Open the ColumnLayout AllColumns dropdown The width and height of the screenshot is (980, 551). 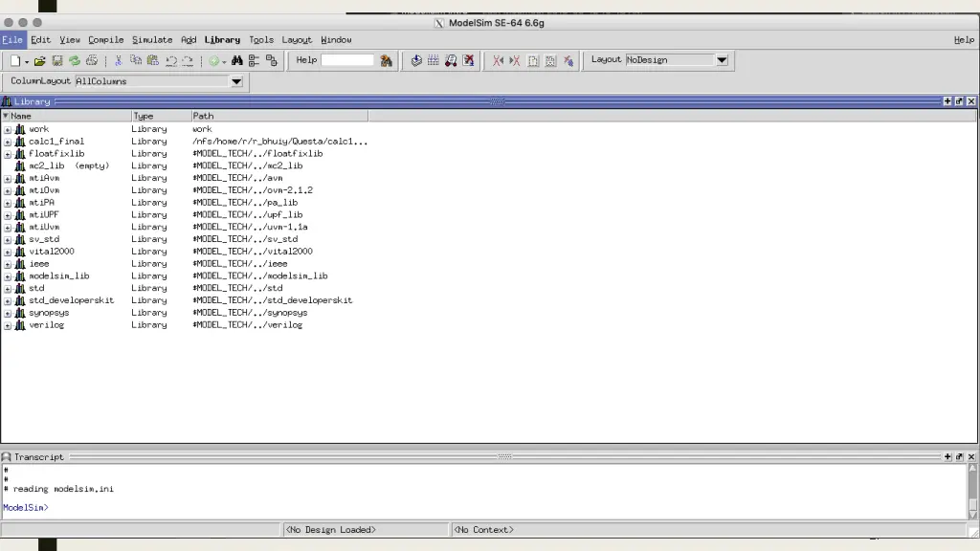[236, 81]
